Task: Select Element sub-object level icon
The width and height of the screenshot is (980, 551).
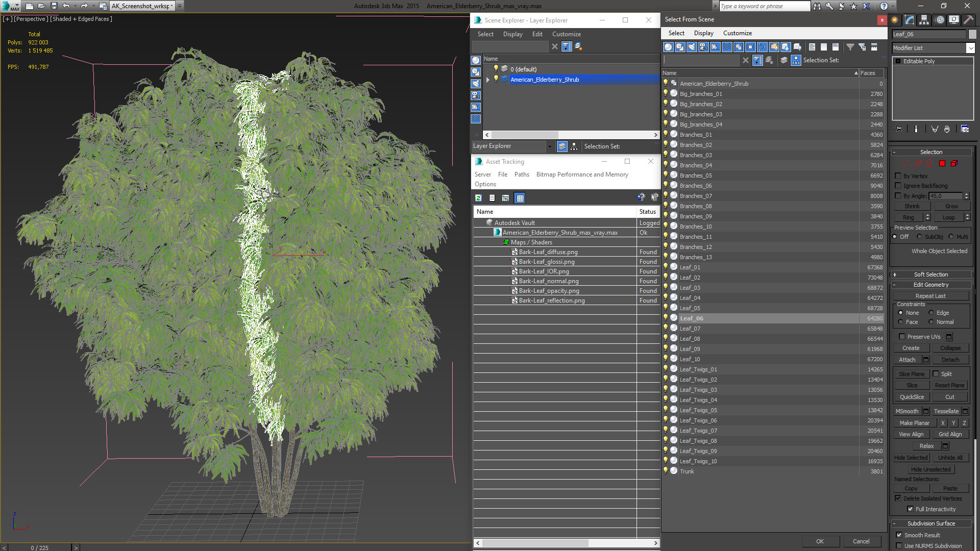Action: [x=954, y=164]
